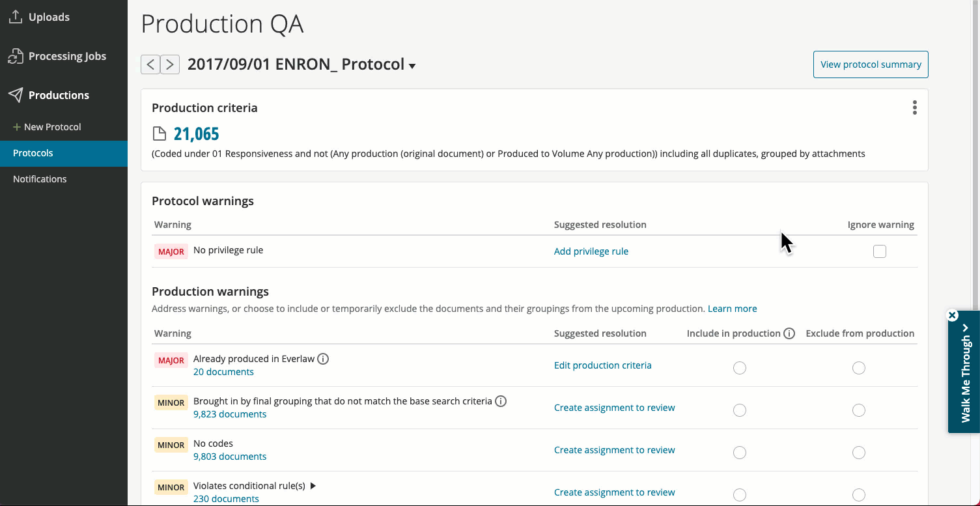The image size is (980, 506).
Task: Click info icon next to Include in production
Action: point(789,333)
